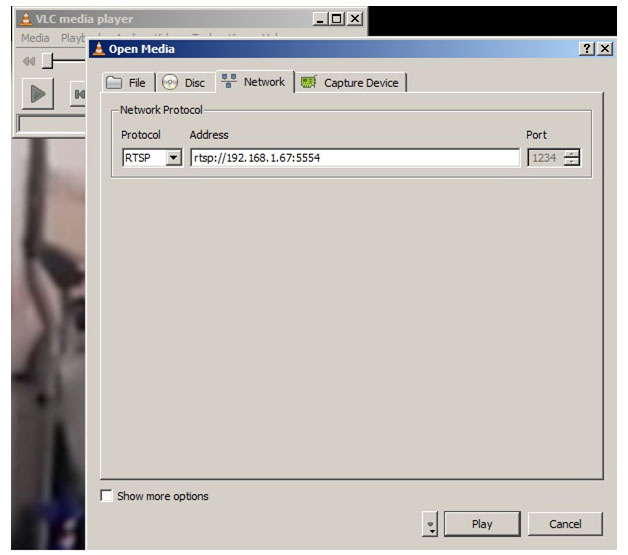Click the network icon on Network tab

coord(229,81)
